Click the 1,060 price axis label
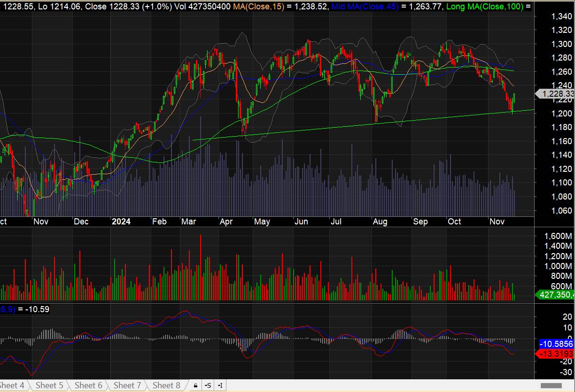The width and height of the screenshot is (575, 392). click(560, 210)
